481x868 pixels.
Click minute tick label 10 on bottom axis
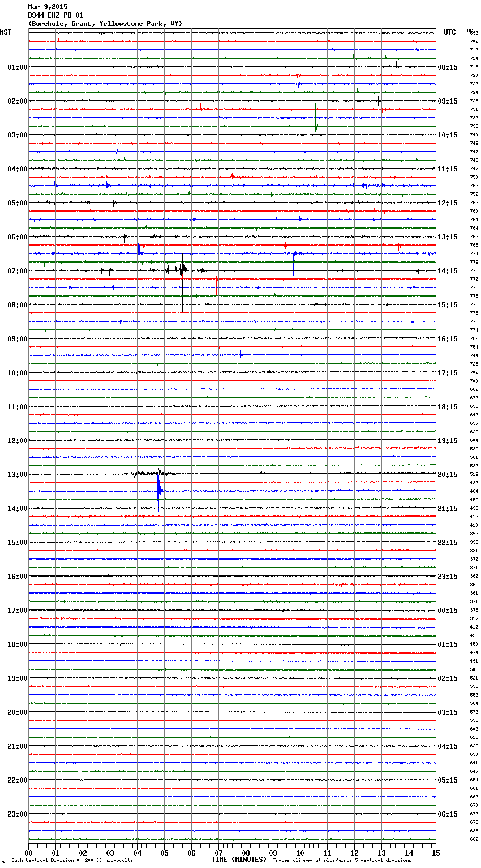300,853
